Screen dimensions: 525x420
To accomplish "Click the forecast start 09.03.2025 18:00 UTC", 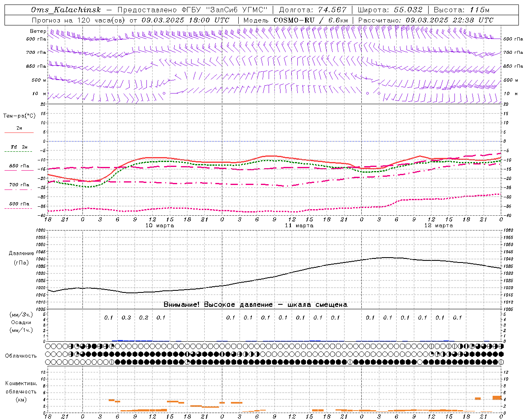I will [x=185, y=20].
